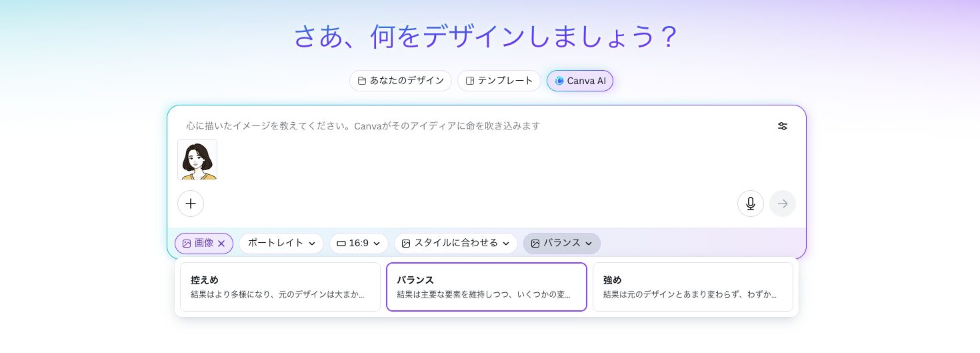
Task: Select the 強め option card
Action: tap(693, 287)
